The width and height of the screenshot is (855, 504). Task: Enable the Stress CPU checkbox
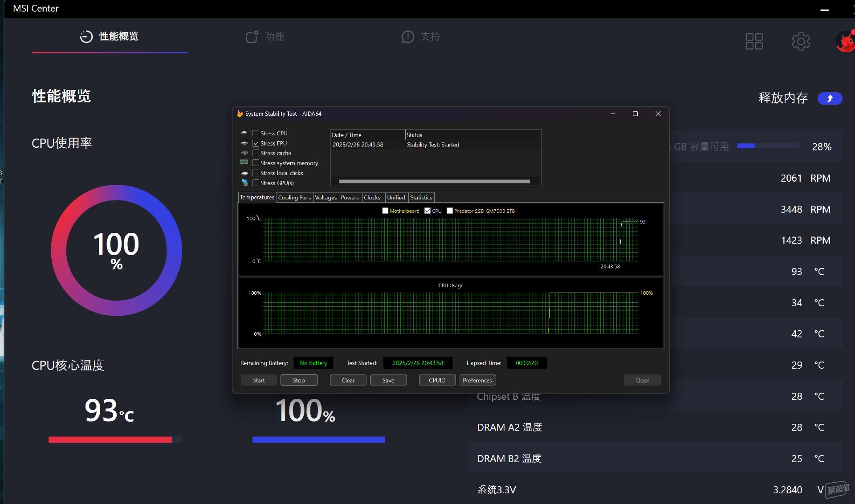tap(256, 133)
